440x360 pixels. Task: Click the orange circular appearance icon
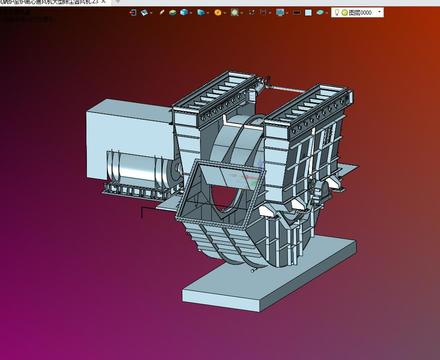218,13
